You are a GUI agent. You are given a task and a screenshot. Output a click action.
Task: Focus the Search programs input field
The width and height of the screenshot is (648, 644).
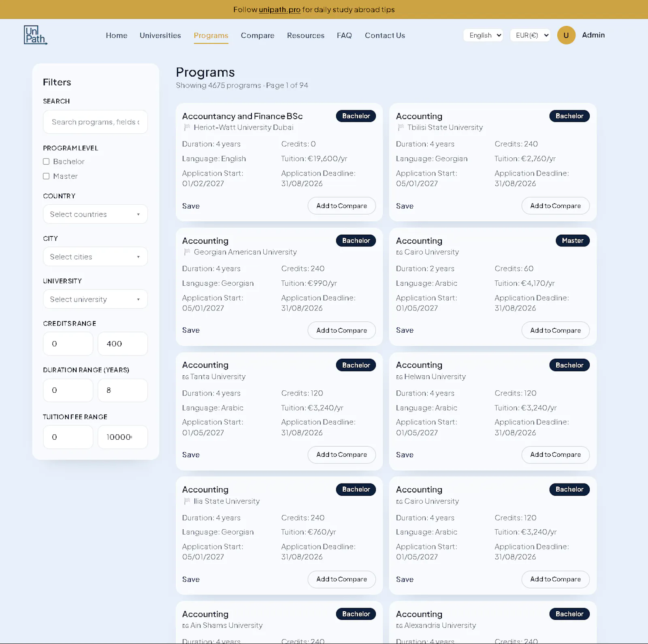[95, 122]
